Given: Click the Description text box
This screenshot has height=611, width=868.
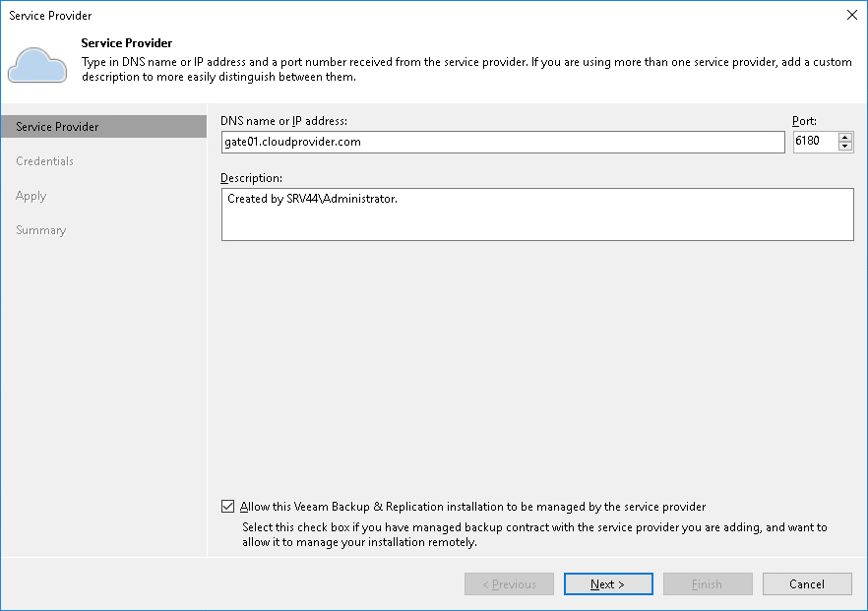Looking at the screenshot, I should (536, 214).
